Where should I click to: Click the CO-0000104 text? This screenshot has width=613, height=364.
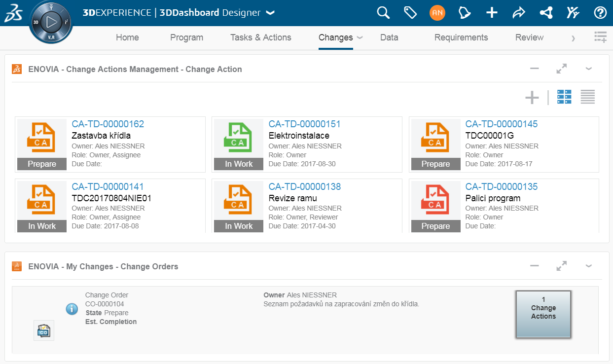[x=105, y=304]
